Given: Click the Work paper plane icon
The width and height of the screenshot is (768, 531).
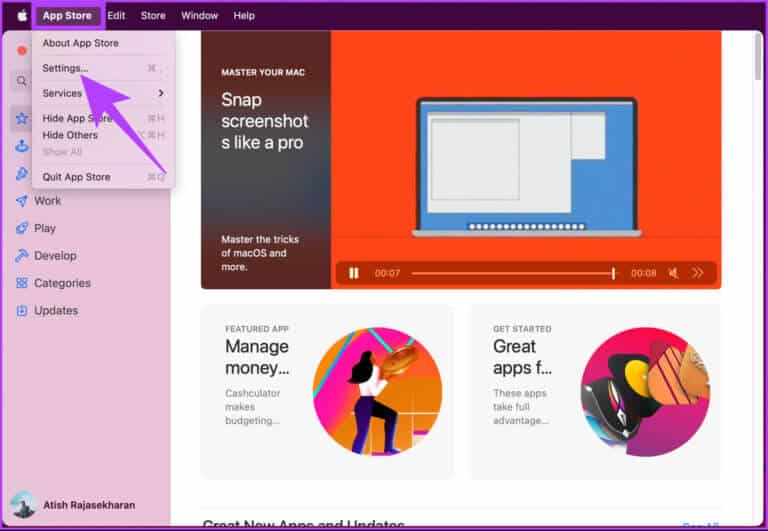Looking at the screenshot, I should [x=22, y=201].
